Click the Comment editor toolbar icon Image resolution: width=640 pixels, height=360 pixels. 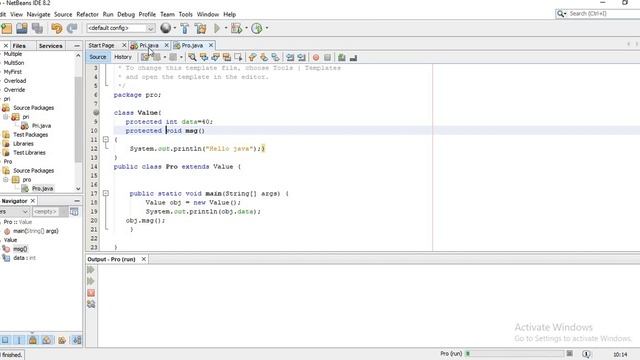pyautogui.click(x=342, y=58)
